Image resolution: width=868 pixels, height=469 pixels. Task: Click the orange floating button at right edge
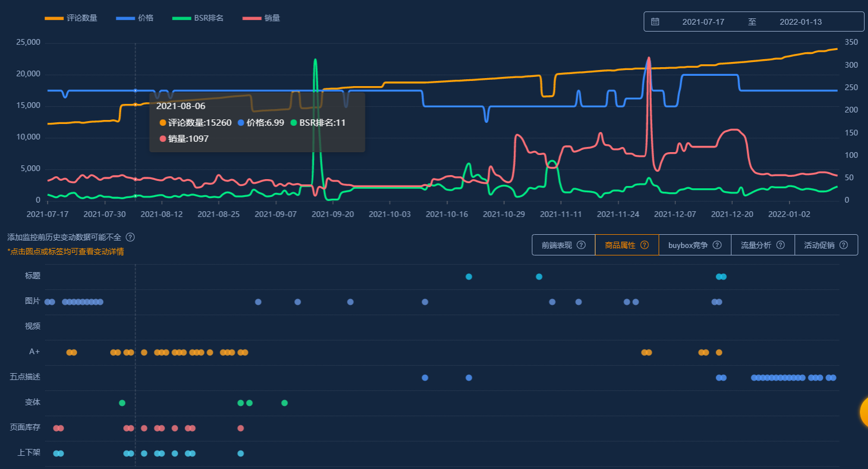click(864, 412)
